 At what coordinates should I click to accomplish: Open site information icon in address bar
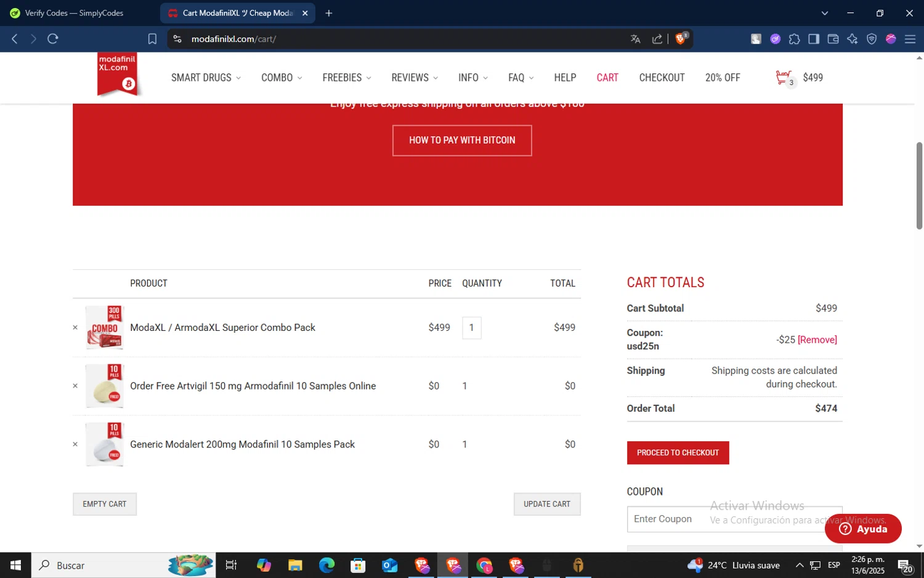pos(177,39)
